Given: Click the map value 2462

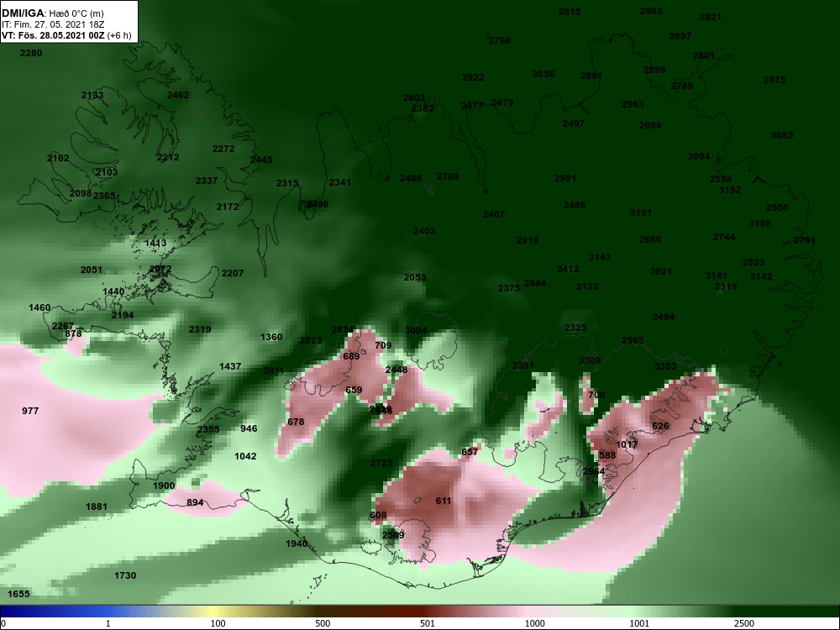Looking at the screenshot, I should (x=178, y=96).
